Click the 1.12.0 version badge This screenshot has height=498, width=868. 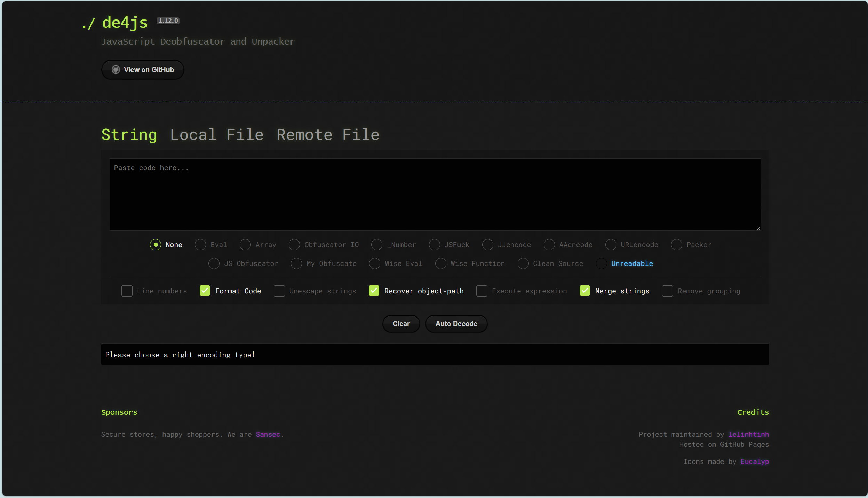(168, 21)
